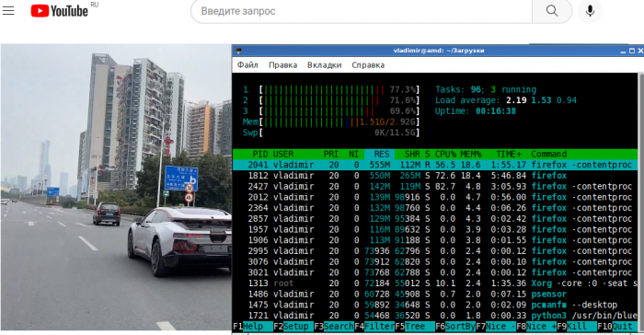The height and width of the screenshot is (335, 644).
Task: Click F4 Filter in htop footer
Action: 374,327
